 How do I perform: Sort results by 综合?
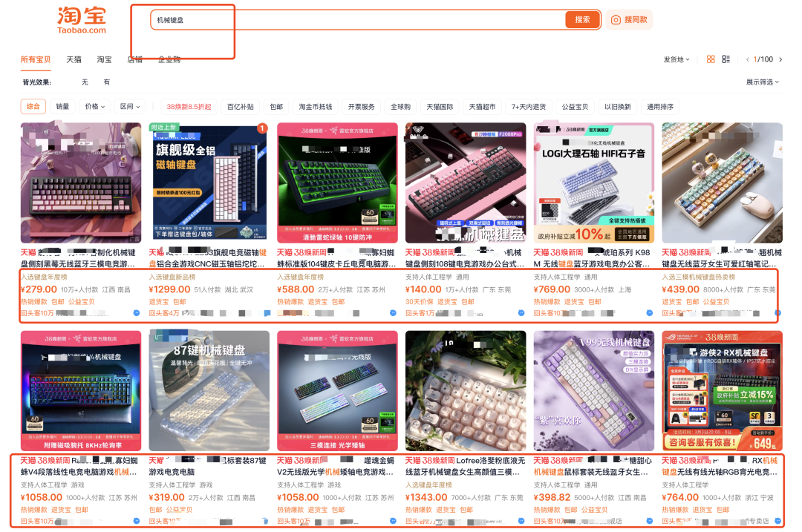33,106
